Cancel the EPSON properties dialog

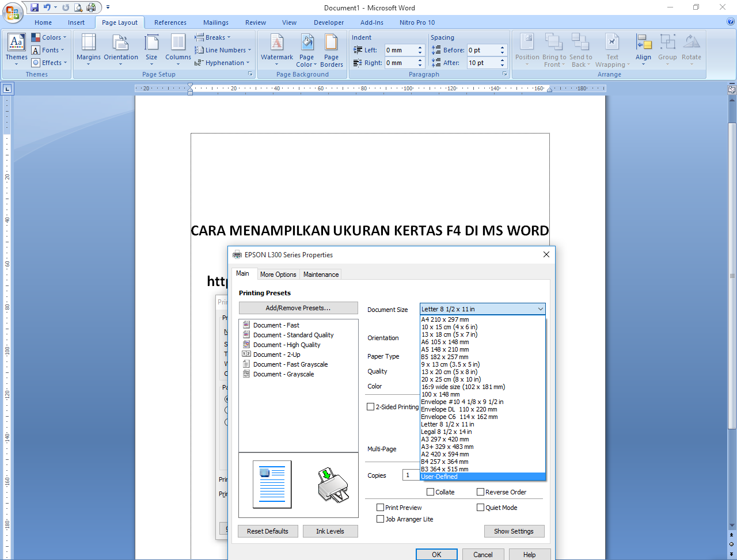[x=483, y=555]
